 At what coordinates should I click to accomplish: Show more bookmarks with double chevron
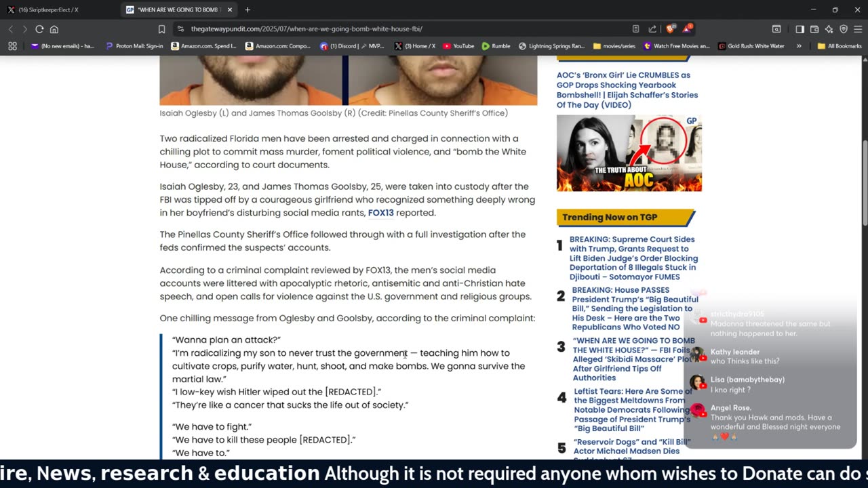[799, 46]
